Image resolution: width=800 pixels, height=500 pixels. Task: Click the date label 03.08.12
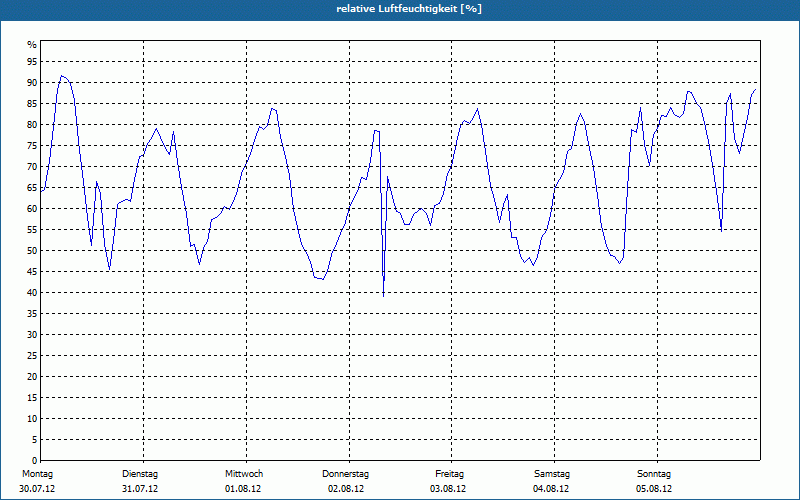click(x=448, y=489)
